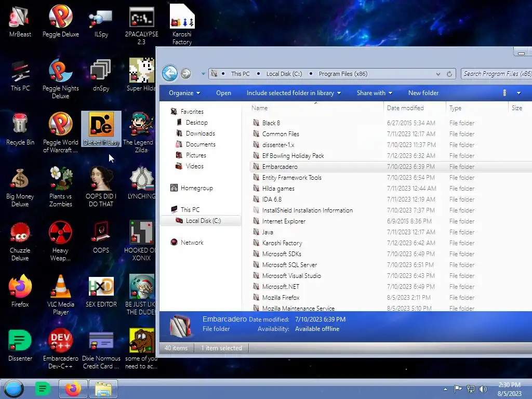Select the Peggle Nights Deluxe icon
This screenshot has width=532, height=399.
[60, 79]
